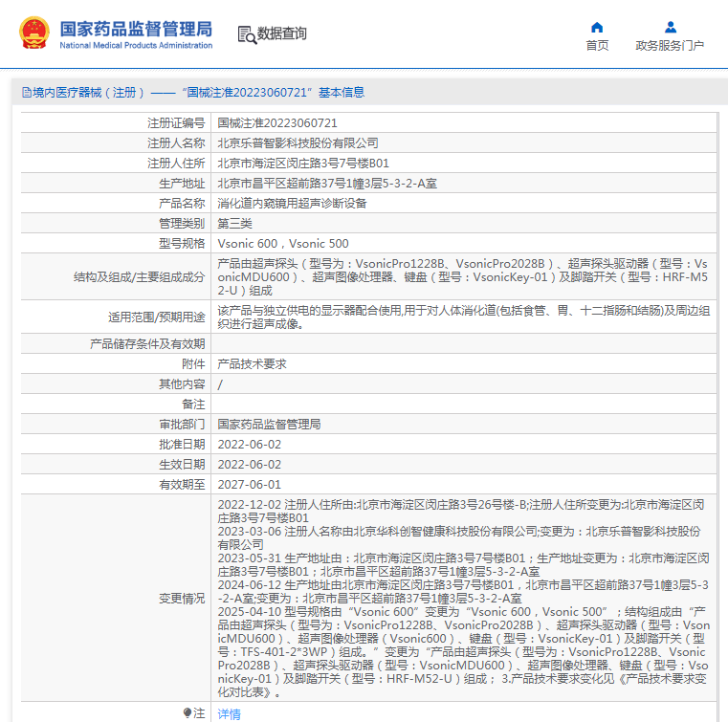This screenshot has width=728, height=722.
Task: Click the 生产地址 row label
Action: click(x=182, y=184)
